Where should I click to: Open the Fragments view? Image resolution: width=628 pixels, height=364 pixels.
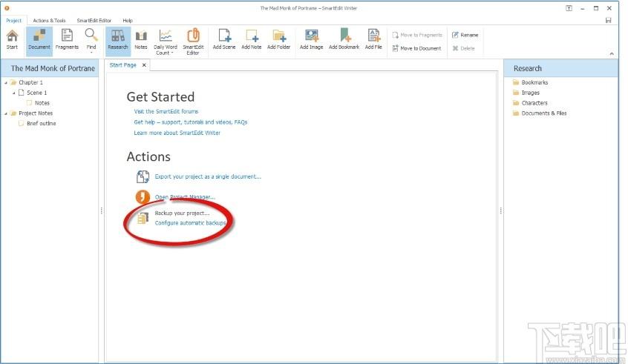coord(67,39)
